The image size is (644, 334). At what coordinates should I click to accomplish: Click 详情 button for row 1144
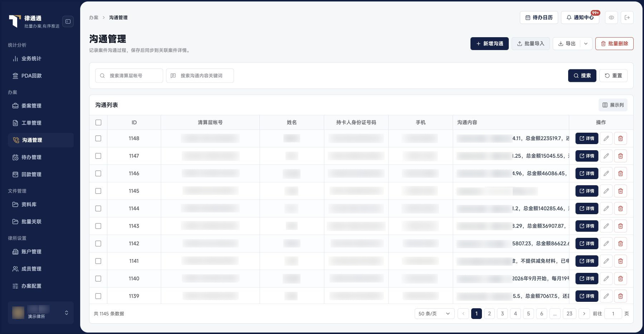click(587, 208)
